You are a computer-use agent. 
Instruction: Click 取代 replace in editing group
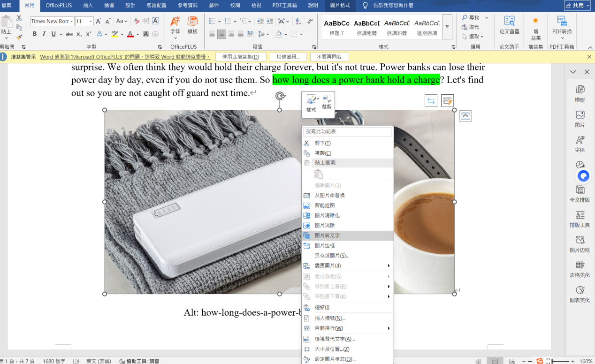[x=470, y=27]
